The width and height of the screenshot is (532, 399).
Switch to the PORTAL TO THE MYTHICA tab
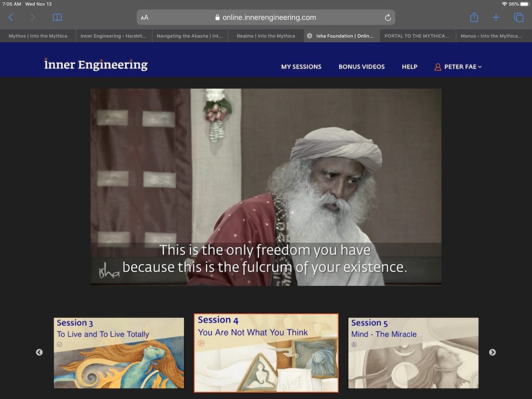(x=417, y=36)
